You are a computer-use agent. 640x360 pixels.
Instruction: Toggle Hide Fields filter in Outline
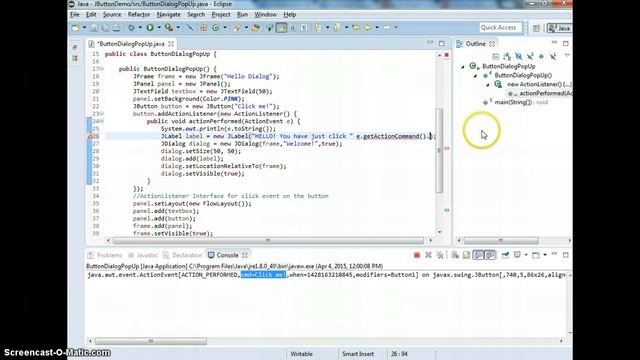(x=518, y=56)
